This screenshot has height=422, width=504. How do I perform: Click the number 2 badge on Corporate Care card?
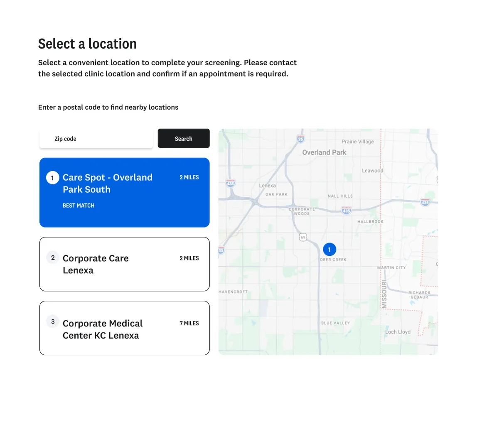click(x=53, y=258)
